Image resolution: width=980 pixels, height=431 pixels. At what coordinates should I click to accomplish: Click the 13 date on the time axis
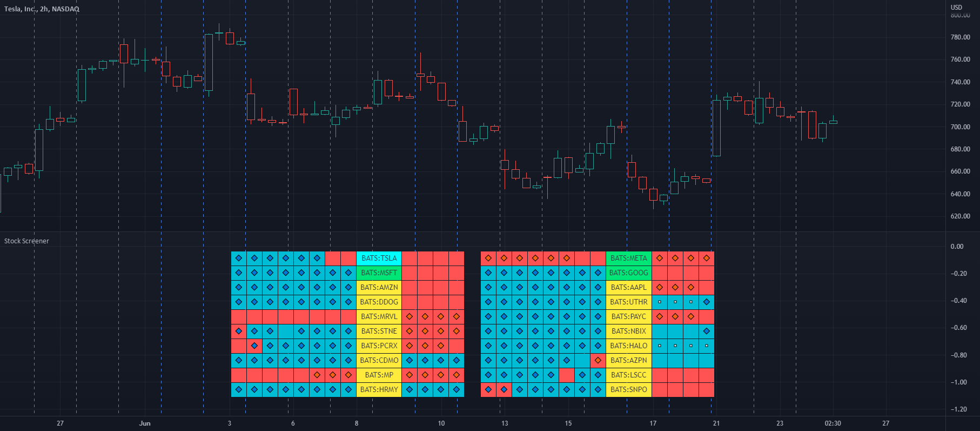505,423
